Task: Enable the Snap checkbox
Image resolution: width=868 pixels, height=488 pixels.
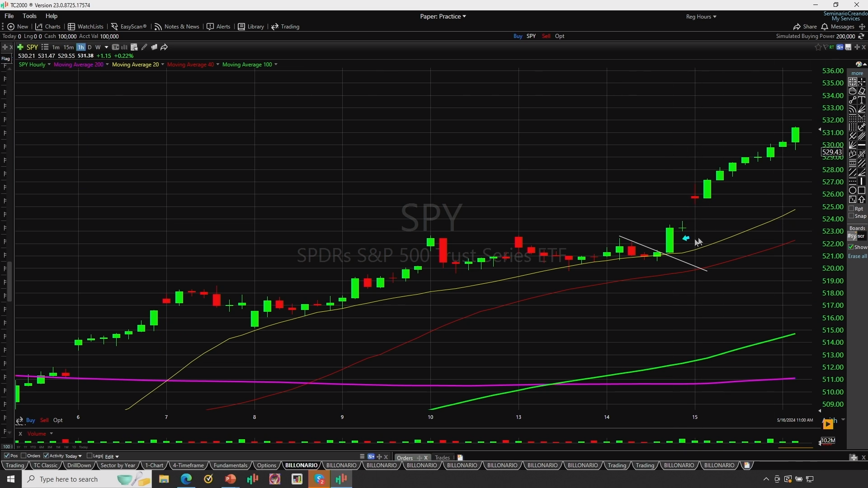Action: click(x=851, y=216)
